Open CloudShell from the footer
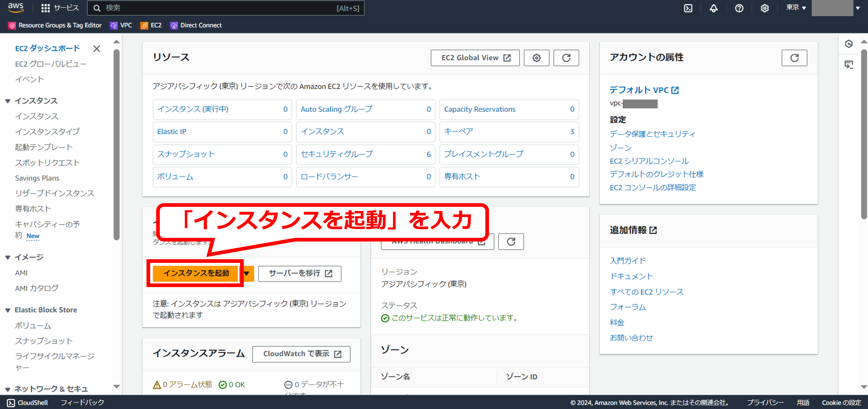Image resolution: width=868 pixels, height=409 pixels. [x=28, y=402]
